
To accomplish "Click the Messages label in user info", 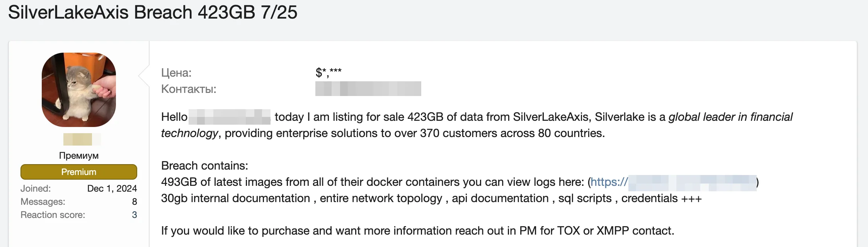I will (x=43, y=202).
